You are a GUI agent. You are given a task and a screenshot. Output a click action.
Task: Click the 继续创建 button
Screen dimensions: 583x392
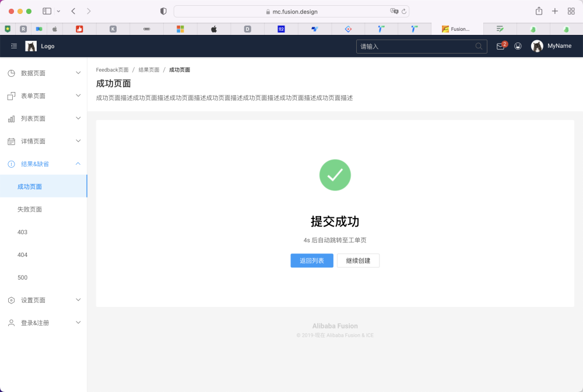tap(358, 260)
